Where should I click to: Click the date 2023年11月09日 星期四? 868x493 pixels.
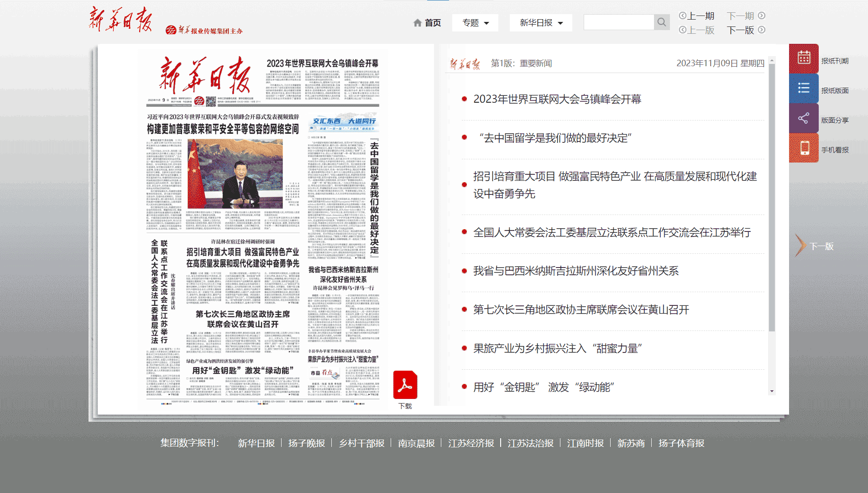click(720, 63)
